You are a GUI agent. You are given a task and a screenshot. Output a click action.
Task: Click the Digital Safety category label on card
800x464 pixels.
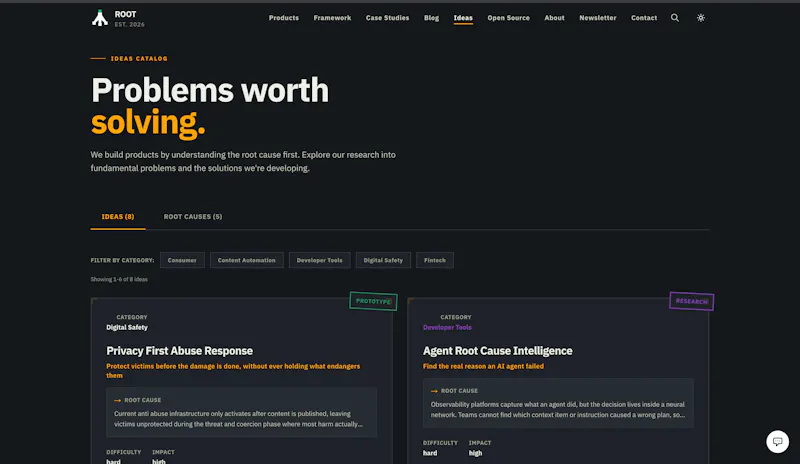point(127,328)
